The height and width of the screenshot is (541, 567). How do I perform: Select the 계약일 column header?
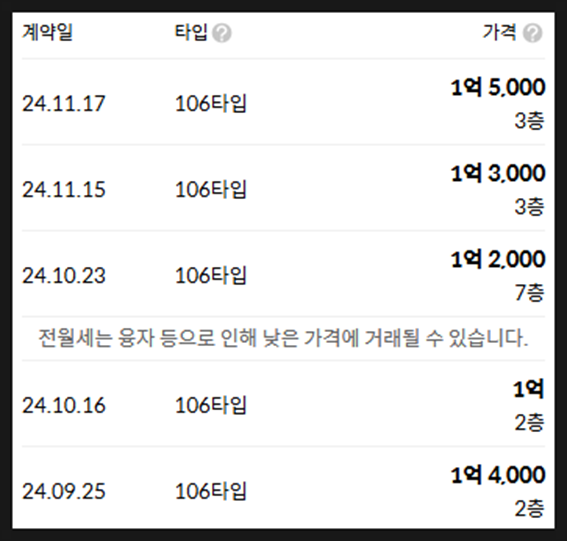point(47,32)
